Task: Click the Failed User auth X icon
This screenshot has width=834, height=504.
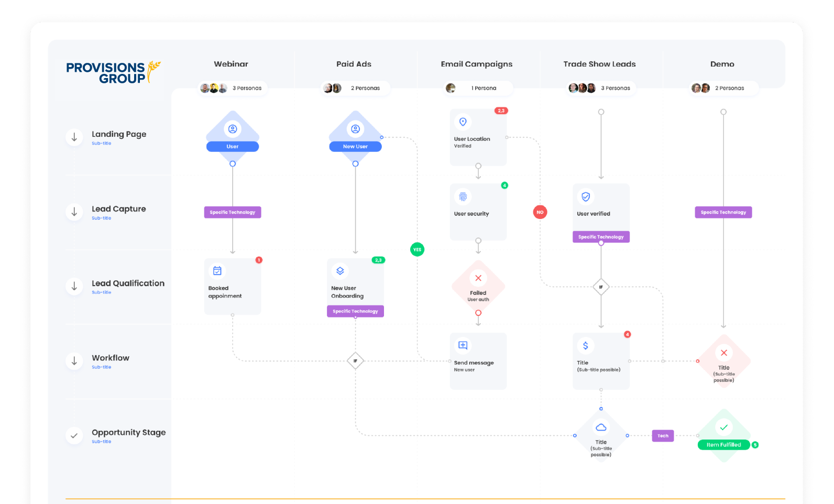Action: click(x=478, y=278)
